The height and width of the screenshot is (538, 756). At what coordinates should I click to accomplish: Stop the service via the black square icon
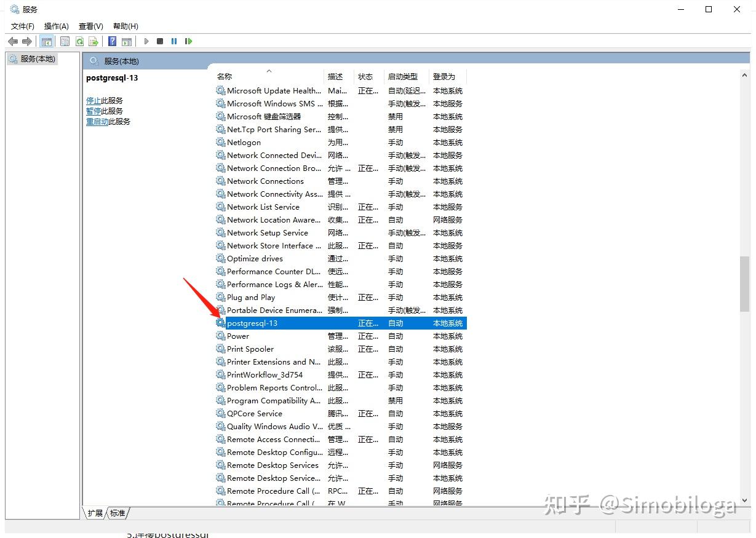160,41
